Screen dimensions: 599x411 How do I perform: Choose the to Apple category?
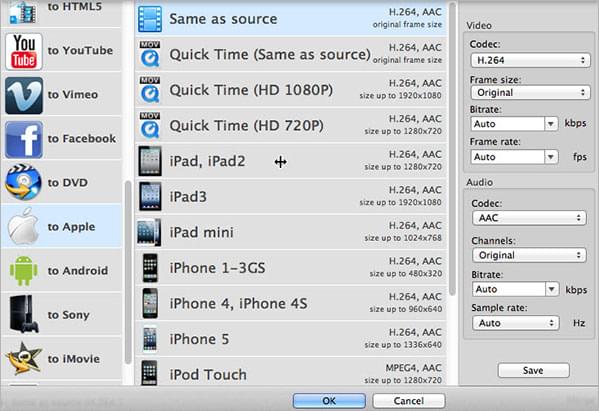click(x=61, y=227)
